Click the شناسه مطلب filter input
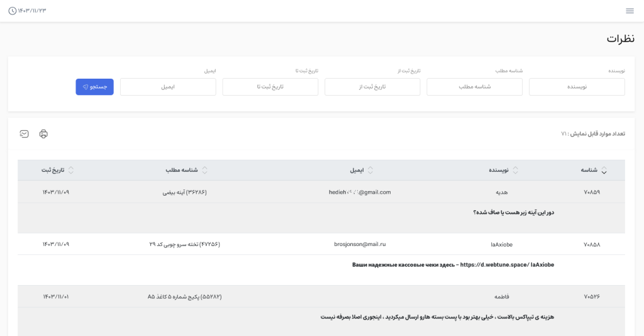Viewport: 644px width, 336px height. [x=474, y=87]
